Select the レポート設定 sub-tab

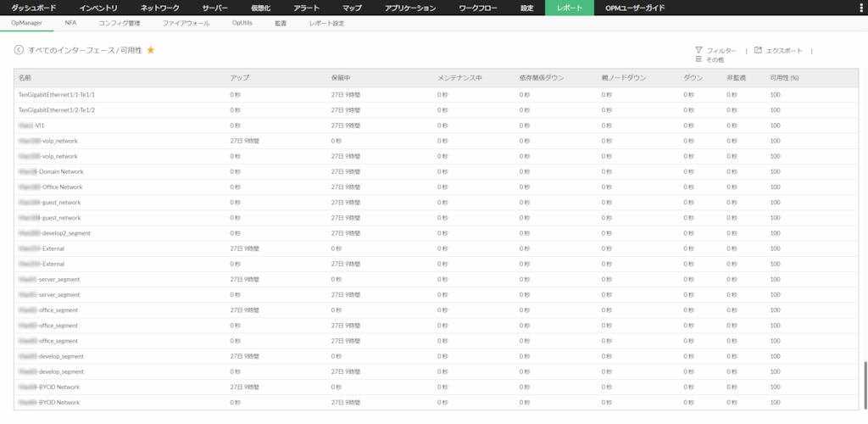pyautogui.click(x=326, y=23)
